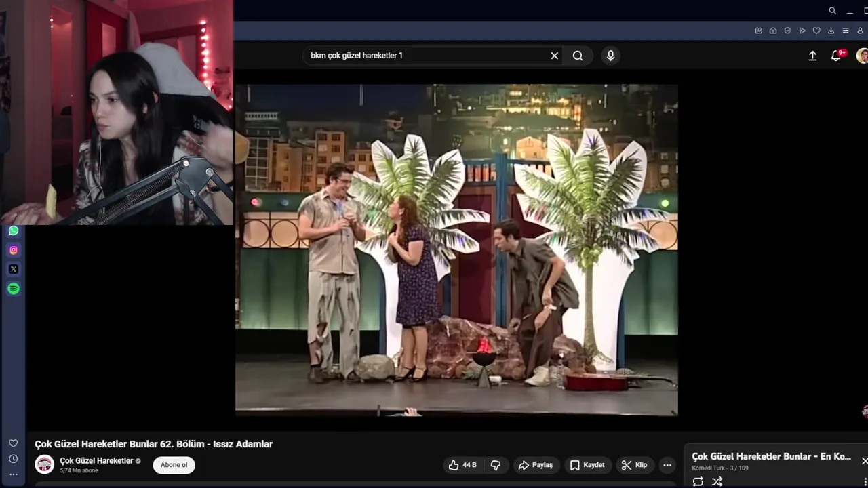Open the browser privacy shield icon

pyautogui.click(x=787, y=30)
